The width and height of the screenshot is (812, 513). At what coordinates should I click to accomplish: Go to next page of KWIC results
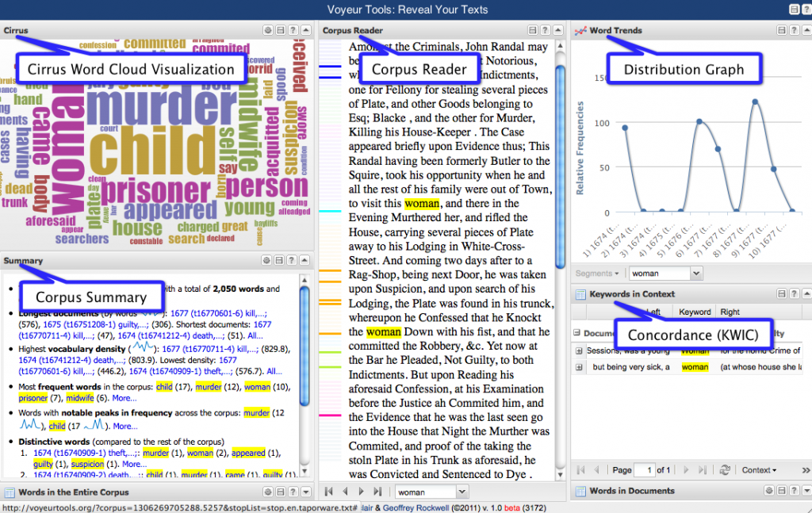click(x=686, y=470)
